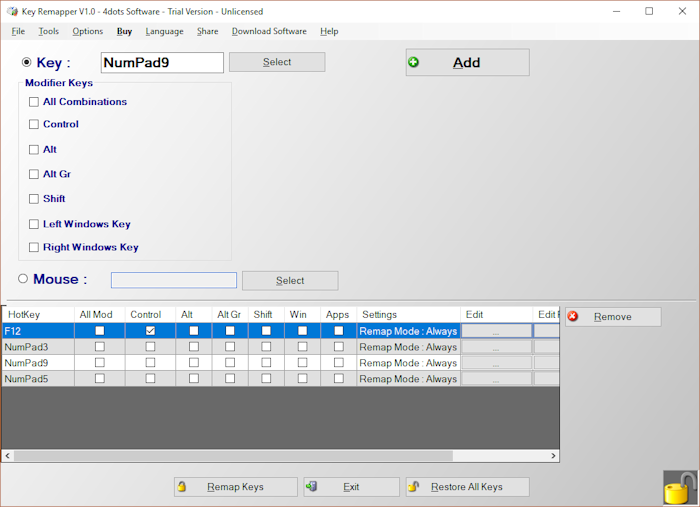Click the Edit button for NumPad3 row

coord(496,347)
